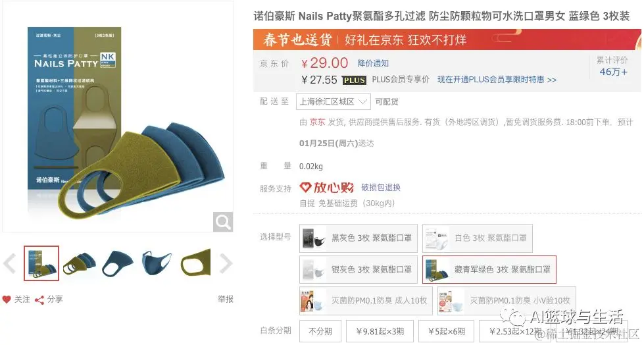The image size is (644, 345).
Task: Open the 上海徐汇区城区 delivery dropdown
Action: click(333, 101)
